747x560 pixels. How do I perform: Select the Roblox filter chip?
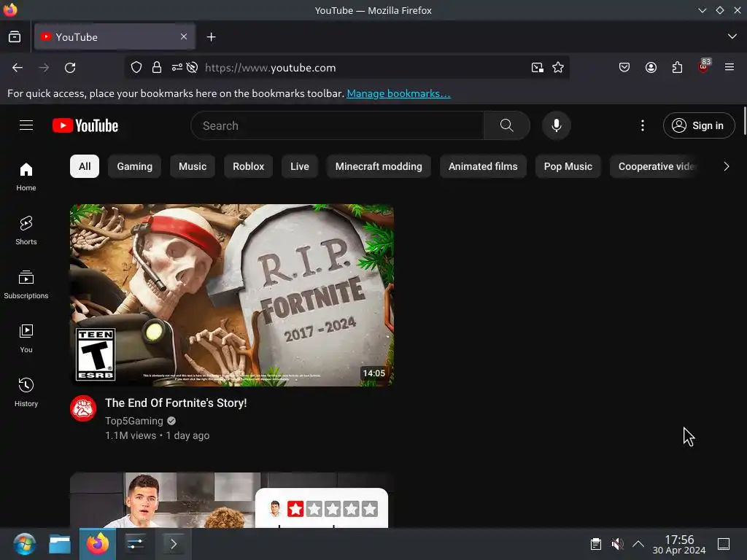(x=248, y=166)
